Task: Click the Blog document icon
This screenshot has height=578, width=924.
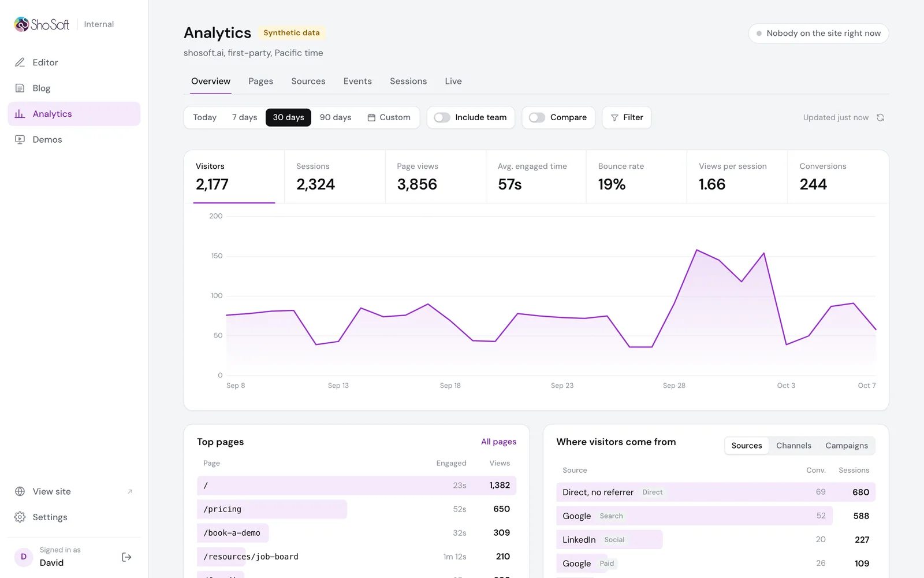Action: [x=20, y=88]
